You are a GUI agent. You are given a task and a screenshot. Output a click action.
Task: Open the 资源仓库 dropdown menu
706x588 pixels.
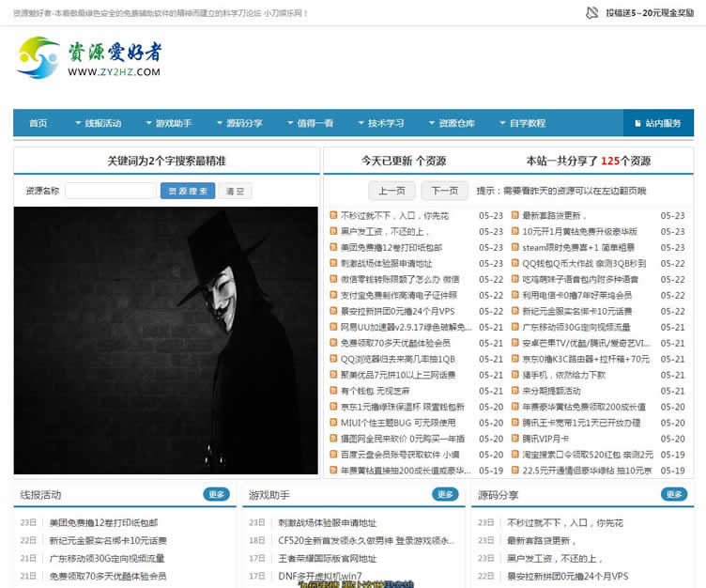tap(451, 123)
